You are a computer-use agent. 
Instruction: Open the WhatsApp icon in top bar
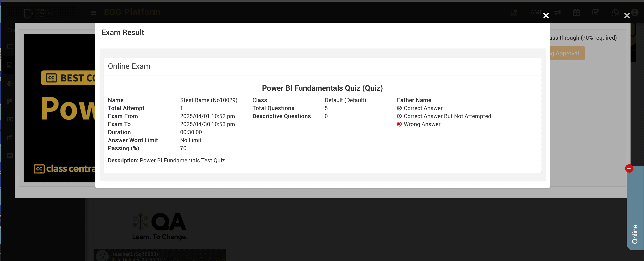(615, 12)
